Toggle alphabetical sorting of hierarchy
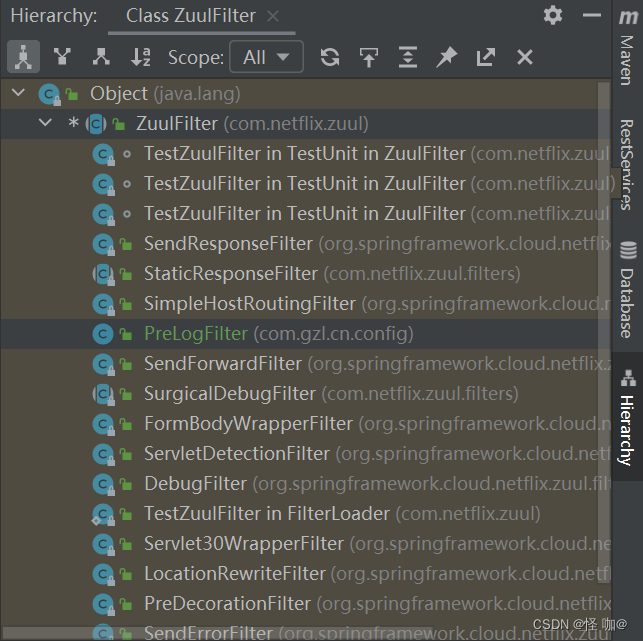This screenshot has height=641, width=643. tap(140, 57)
